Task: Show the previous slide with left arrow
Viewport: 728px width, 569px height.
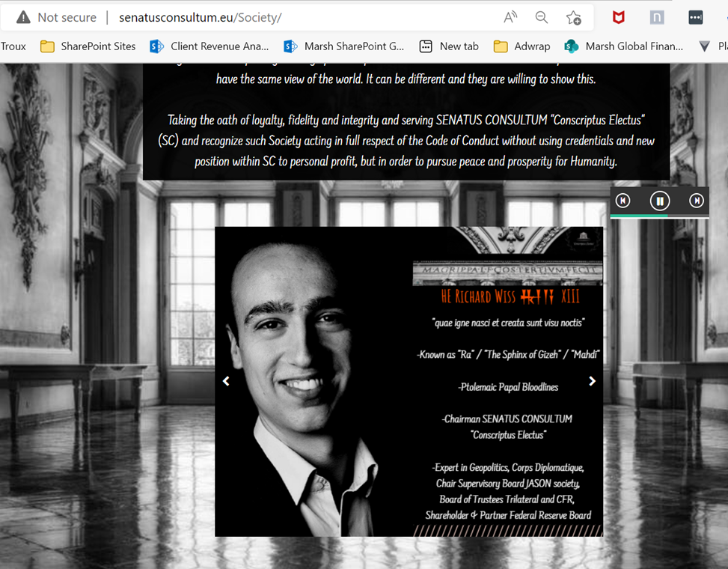Action: point(226,381)
